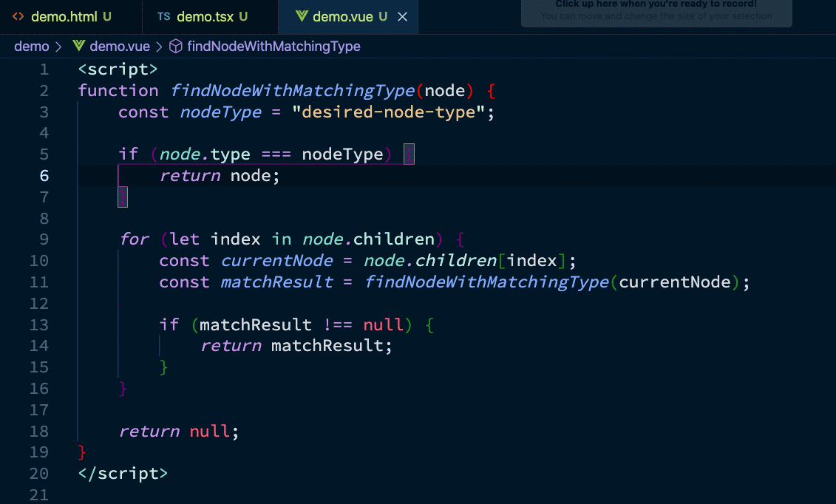Close the demo.vue tab
The image size is (836, 504).
coord(403,17)
